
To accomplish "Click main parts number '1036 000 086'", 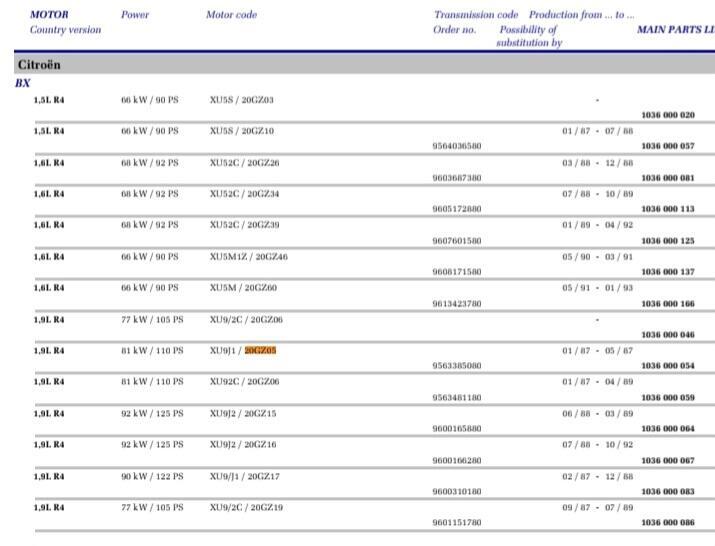I will click(668, 523).
